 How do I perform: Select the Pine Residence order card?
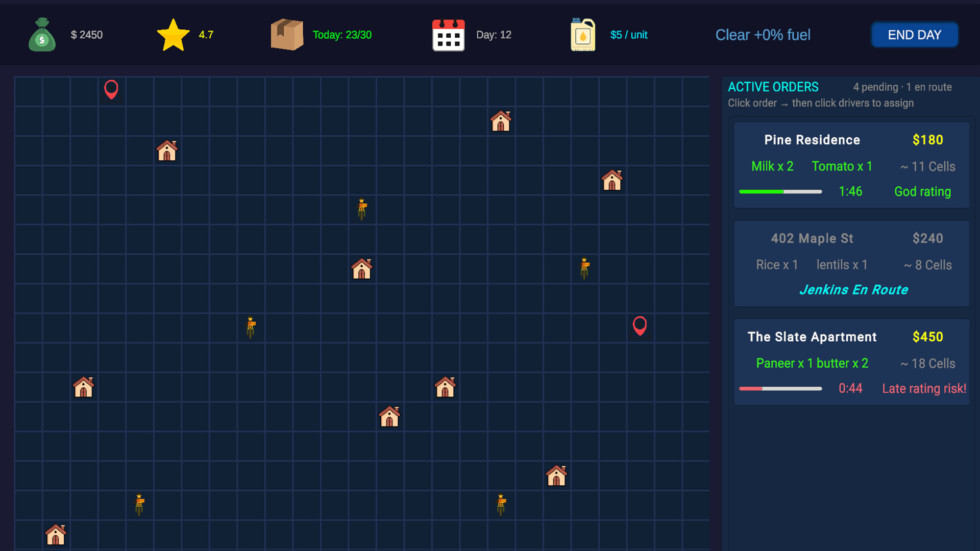(x=851, y=164)
